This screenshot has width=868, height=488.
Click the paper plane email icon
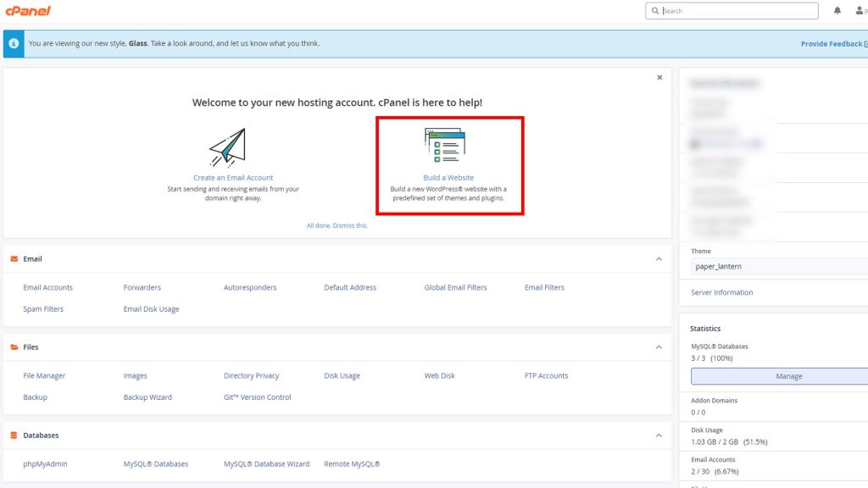[227, 147]
